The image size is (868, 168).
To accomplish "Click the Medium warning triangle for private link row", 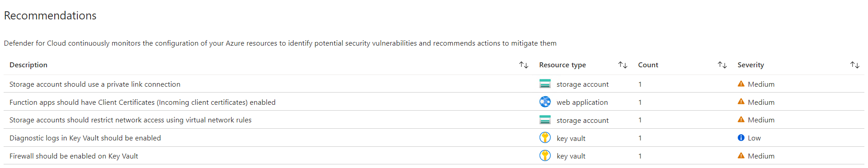I will click(741, 84).
